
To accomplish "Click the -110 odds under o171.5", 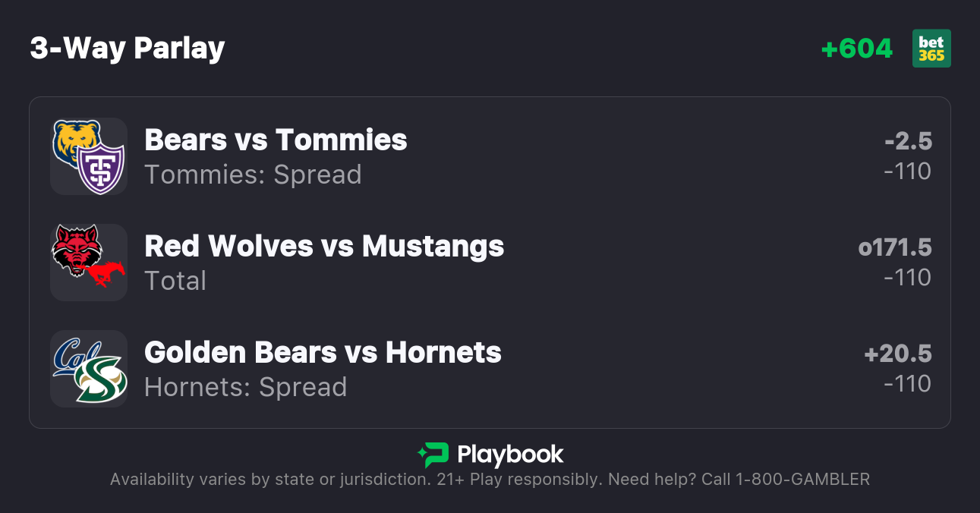I will [x=907, y=278].
